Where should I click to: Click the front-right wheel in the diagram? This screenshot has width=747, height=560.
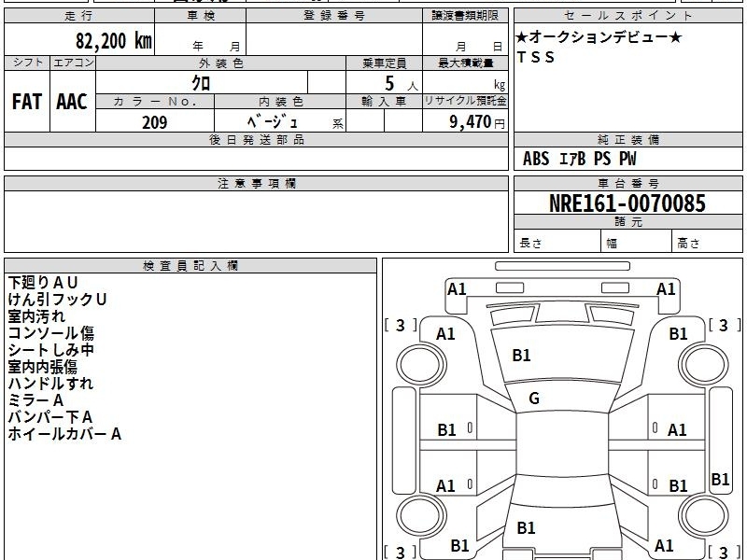point(704,365)
